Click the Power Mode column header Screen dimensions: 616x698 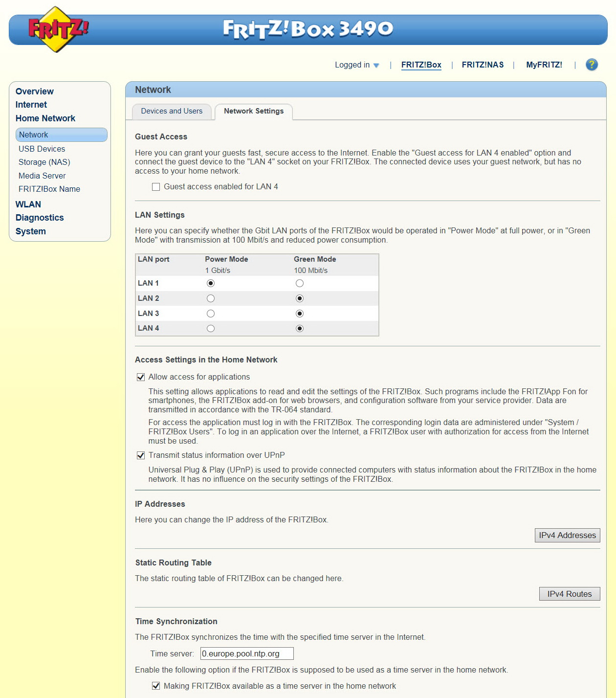pos(226,259)
